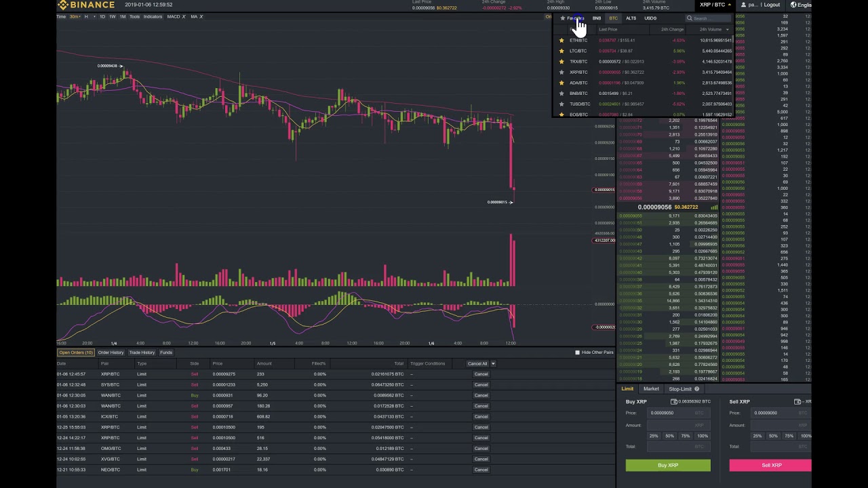
Task: Open the chart Tools menu
Action: [x=134, y=16]
